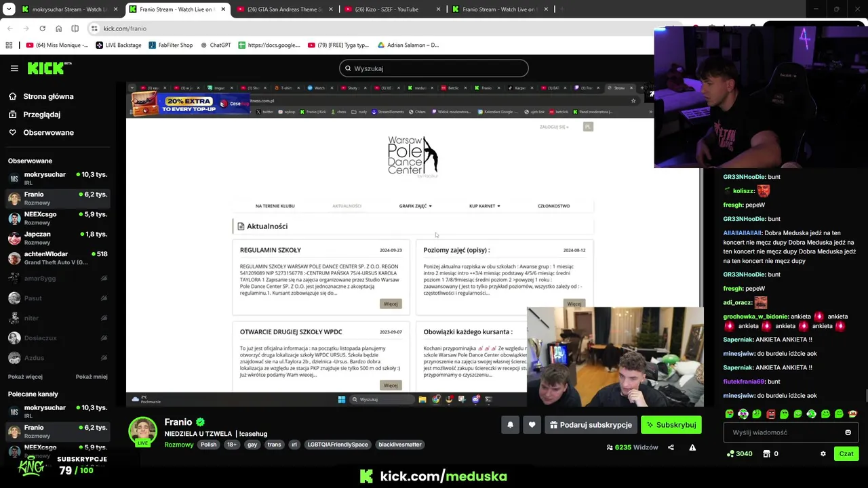This screenshot has height=488, width=868.
Task: Open the browser tab list dropdown
Action: pos(9,9)
